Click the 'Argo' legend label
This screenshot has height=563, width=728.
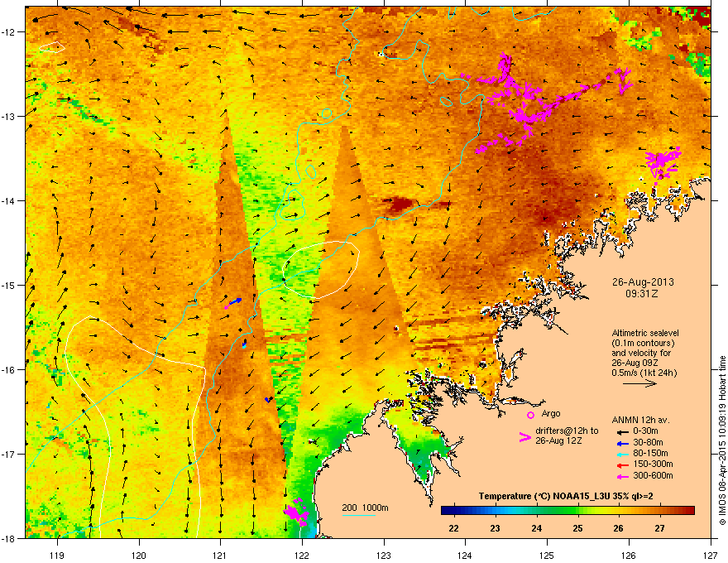551,413
